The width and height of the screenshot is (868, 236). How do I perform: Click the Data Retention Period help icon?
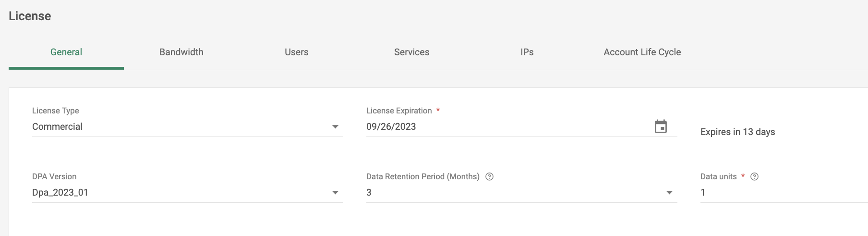(x=489, y=176)
